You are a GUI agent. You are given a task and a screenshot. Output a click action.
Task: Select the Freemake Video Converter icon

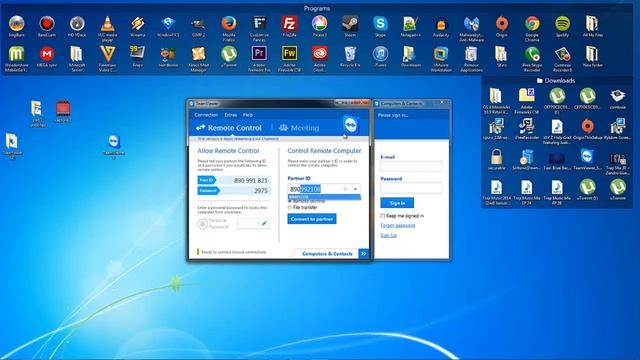pos(107,59)
